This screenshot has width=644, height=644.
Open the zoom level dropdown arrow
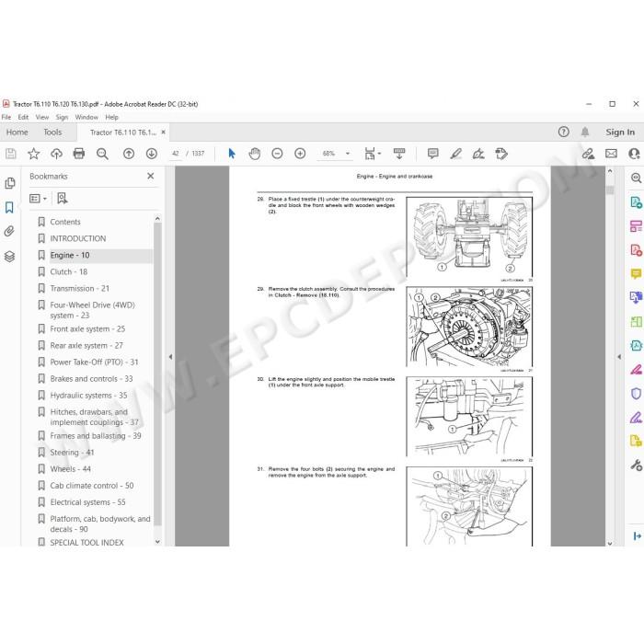point(348,154)
